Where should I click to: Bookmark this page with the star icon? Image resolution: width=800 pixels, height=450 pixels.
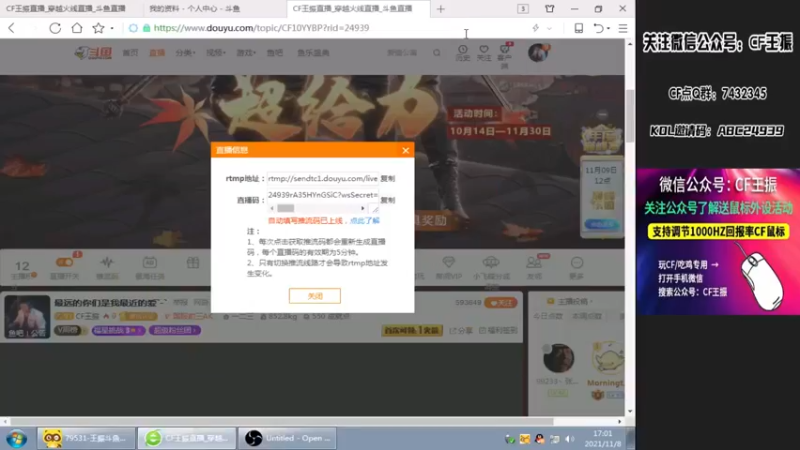tap(98, 28)
